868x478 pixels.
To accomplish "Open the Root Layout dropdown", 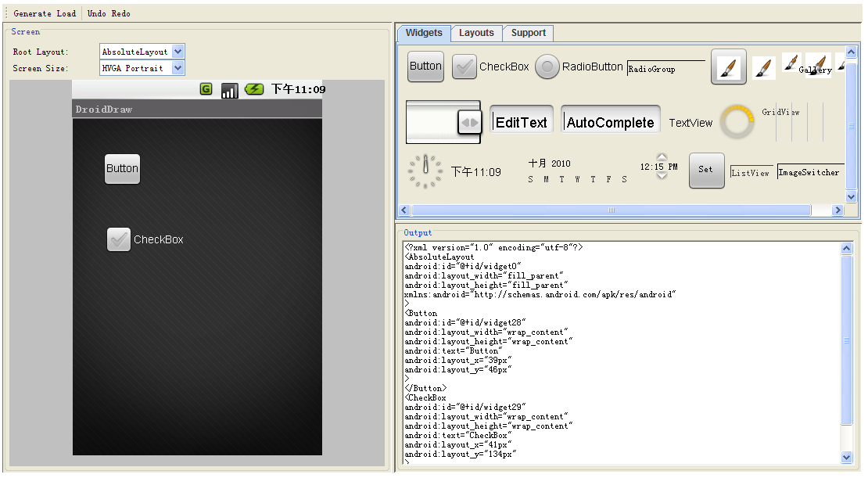I will tap(178, 52).
